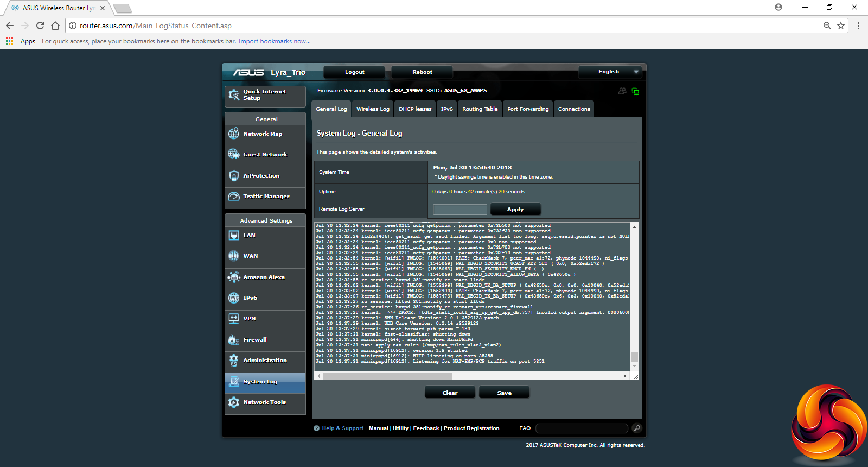
Task: Click the VPN monitor icon
Action: (x=234, y=319)
